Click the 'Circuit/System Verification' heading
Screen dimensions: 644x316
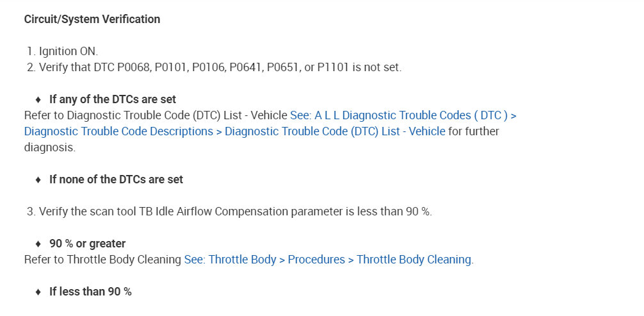pyautogui.click(x=92, y=19)
